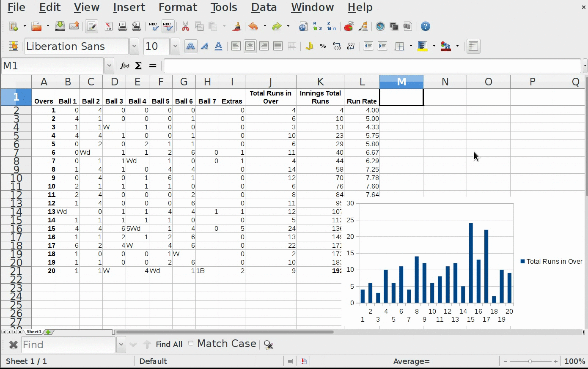Viewport: 588px width, 369px height.
Task: Click the Find All button
Action: [x=169, y=344]
